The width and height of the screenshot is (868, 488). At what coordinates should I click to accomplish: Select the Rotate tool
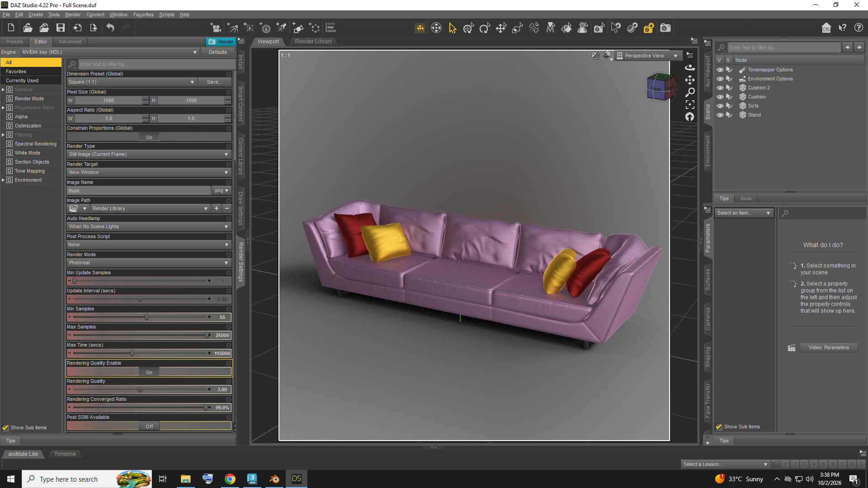coord(485,28)
